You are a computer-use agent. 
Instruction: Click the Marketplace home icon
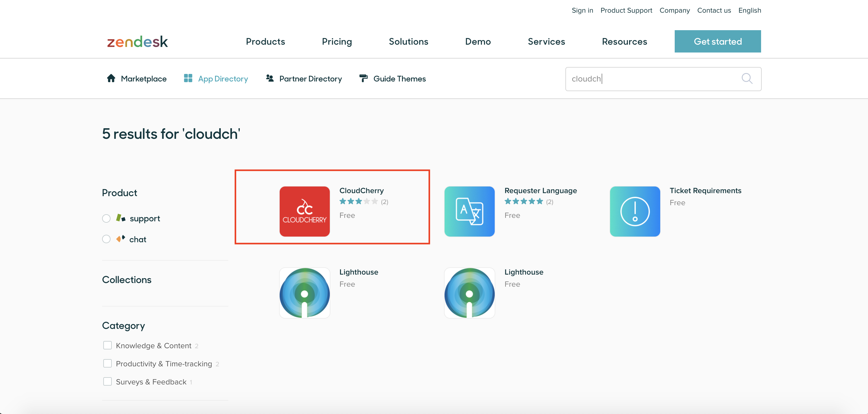[x=111, y=78]
